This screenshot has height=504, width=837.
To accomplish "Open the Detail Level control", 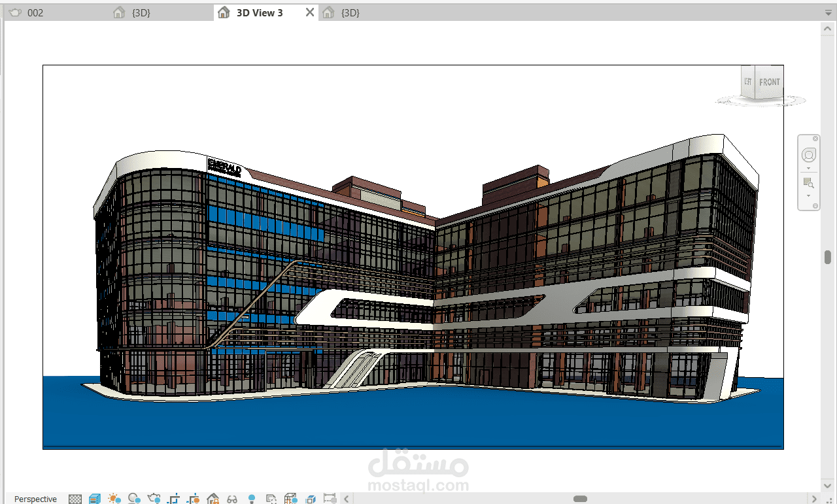I will 75,499.
